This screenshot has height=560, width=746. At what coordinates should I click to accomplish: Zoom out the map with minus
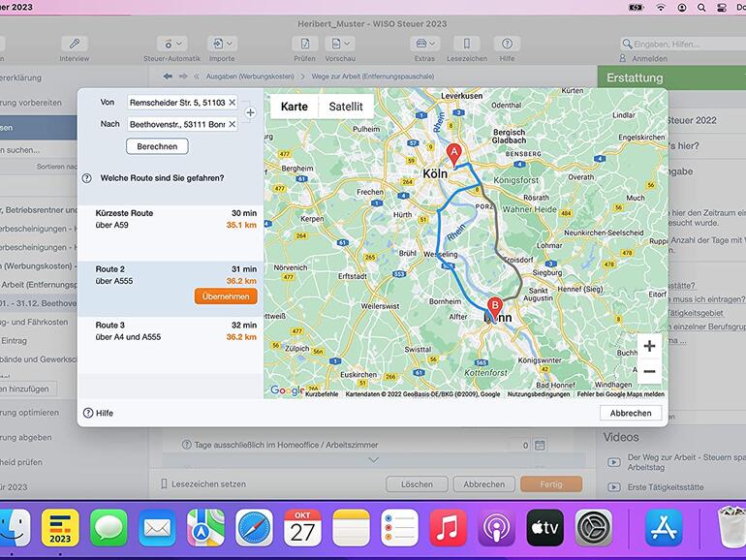(x=649, y=371)
